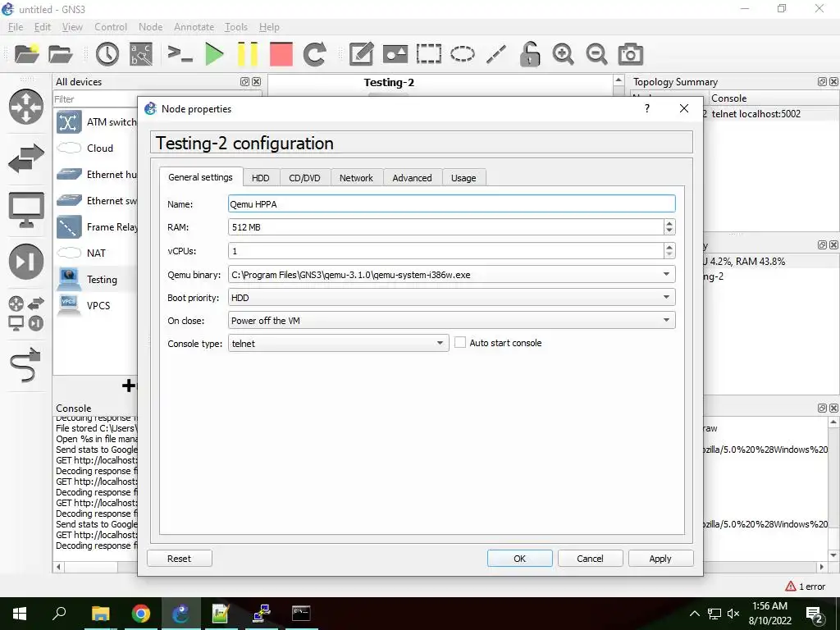
Task: Switch to the Usage tab
Action: point(463,178)
